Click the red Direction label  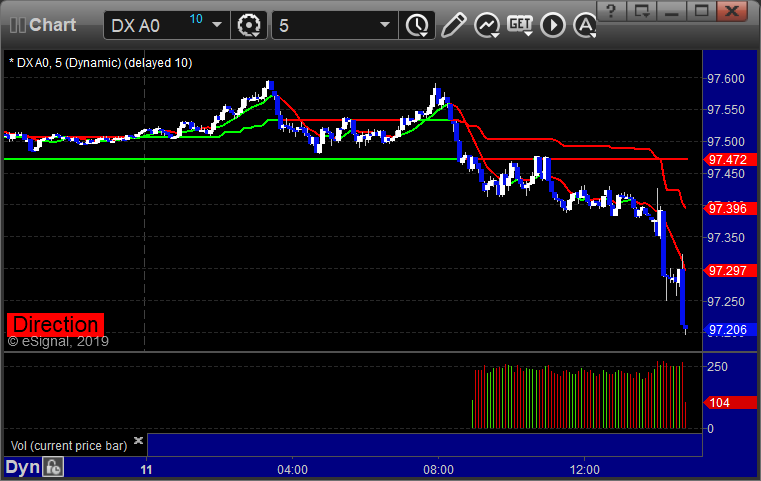(55, 324)
